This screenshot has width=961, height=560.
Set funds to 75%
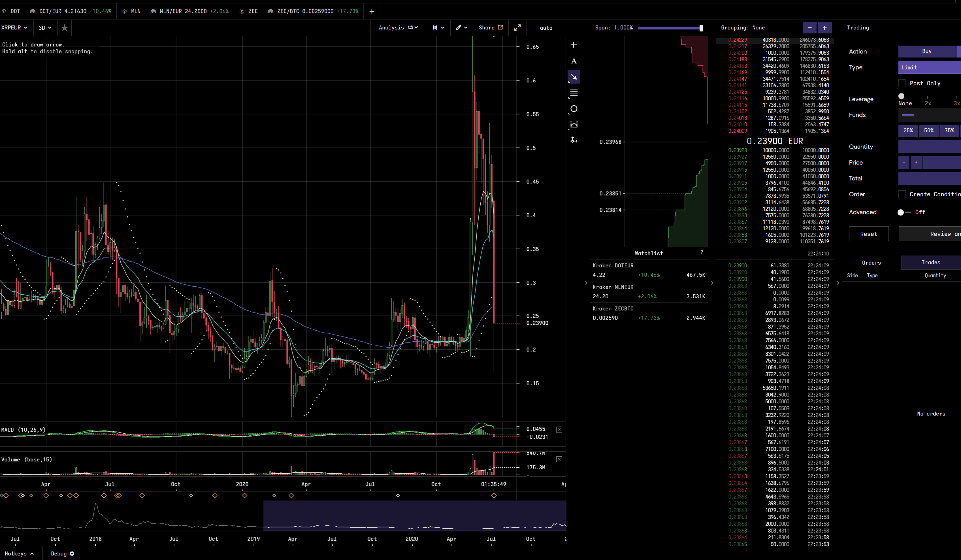click(x=949, y=131)
